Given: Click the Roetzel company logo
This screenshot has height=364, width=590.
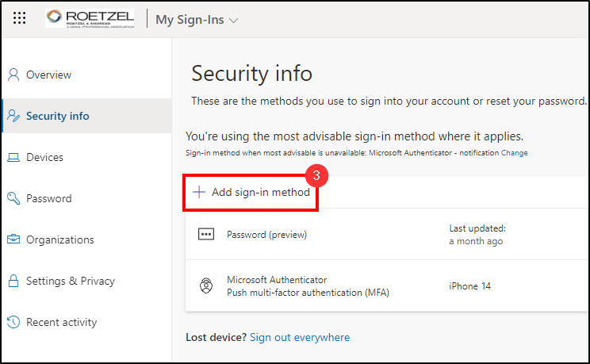Looking at the screenshot, I should click(90, 19).
